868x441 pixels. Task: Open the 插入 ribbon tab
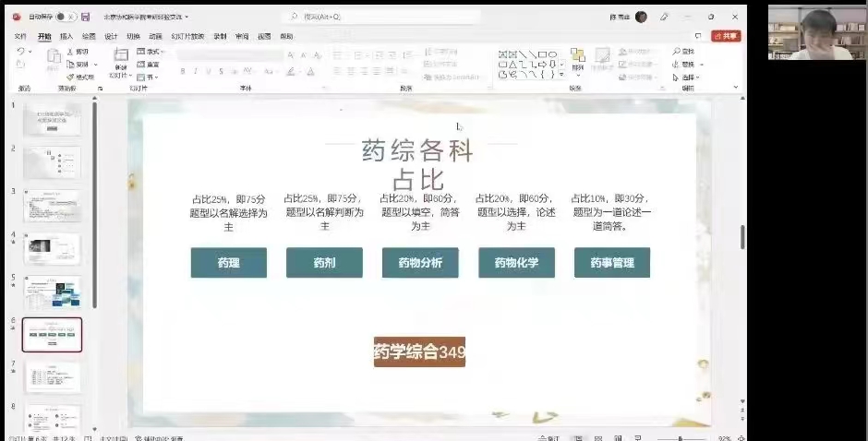point(66,36)
